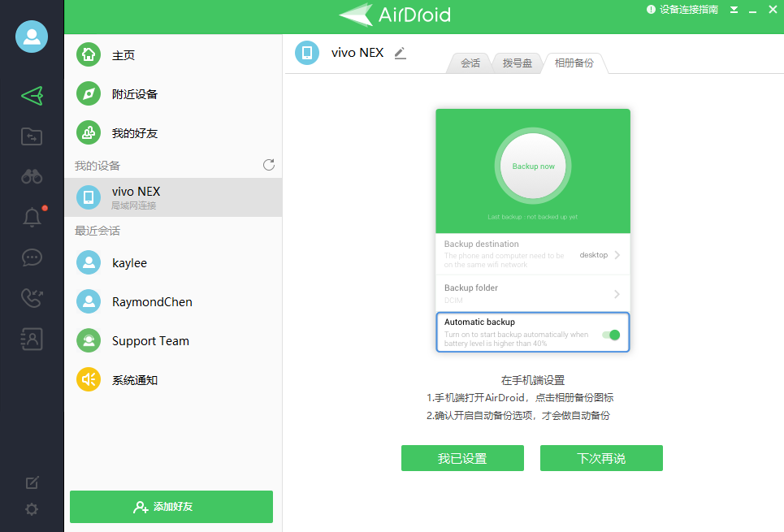Click the 'desktop' destination value

[594, 255]
